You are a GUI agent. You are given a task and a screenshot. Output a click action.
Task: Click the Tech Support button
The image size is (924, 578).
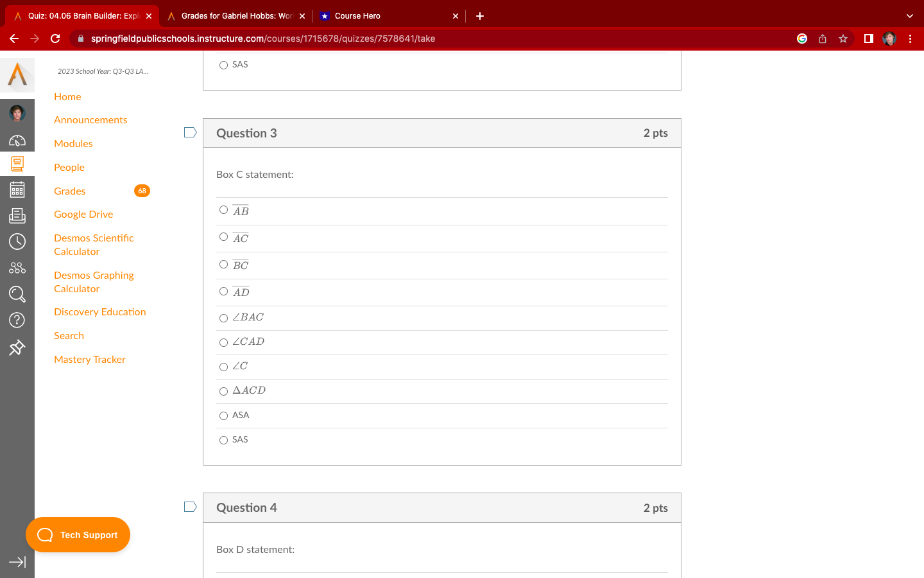78,535
